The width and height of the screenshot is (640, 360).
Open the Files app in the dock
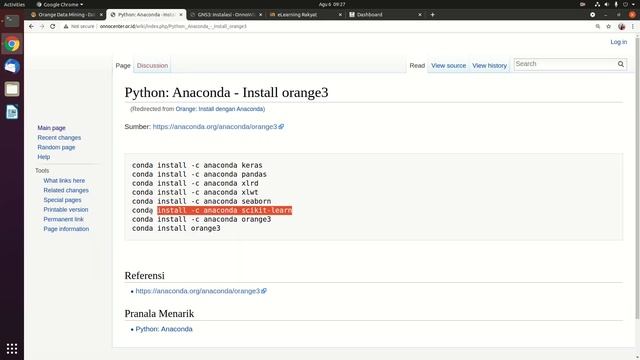[12, 89]
